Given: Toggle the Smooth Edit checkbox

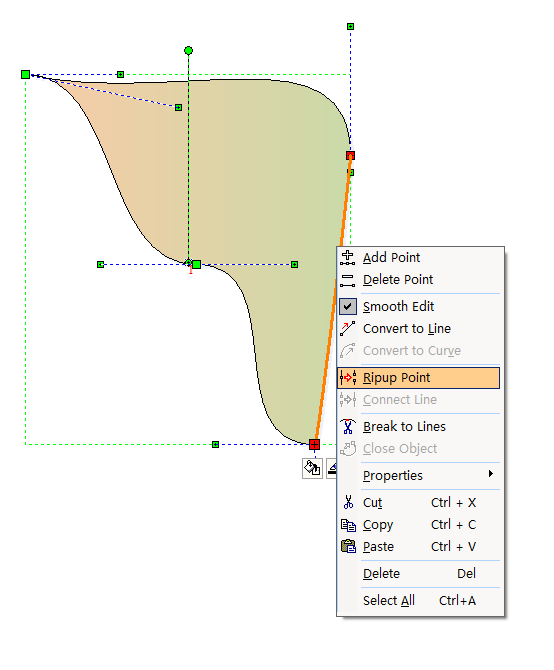Looking at the screenshot, I should 348,306.
